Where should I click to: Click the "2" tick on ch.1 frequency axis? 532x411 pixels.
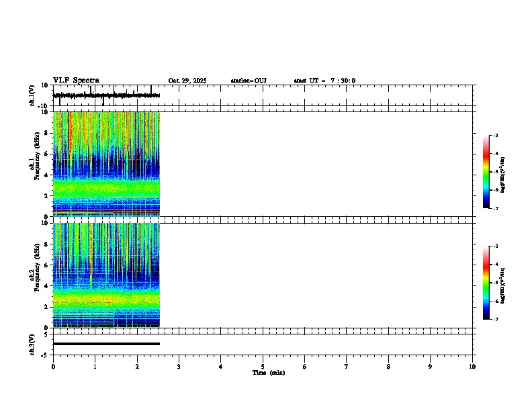click(46, 196)
